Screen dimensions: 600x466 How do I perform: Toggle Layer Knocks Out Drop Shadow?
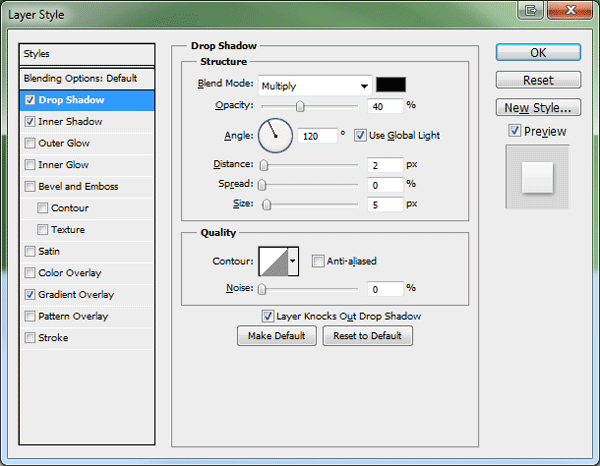coord(267,316)
